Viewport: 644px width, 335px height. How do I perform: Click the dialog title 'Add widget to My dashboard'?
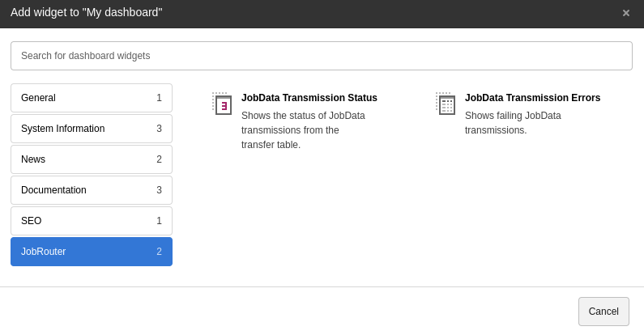[x=86, y=12]
